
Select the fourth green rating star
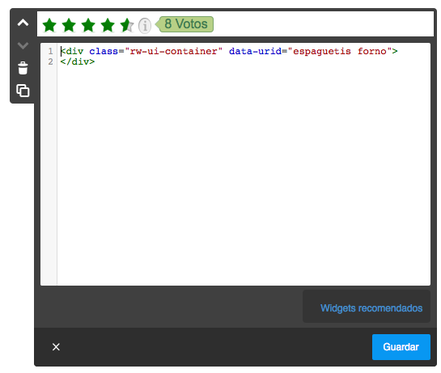point(108,25)
